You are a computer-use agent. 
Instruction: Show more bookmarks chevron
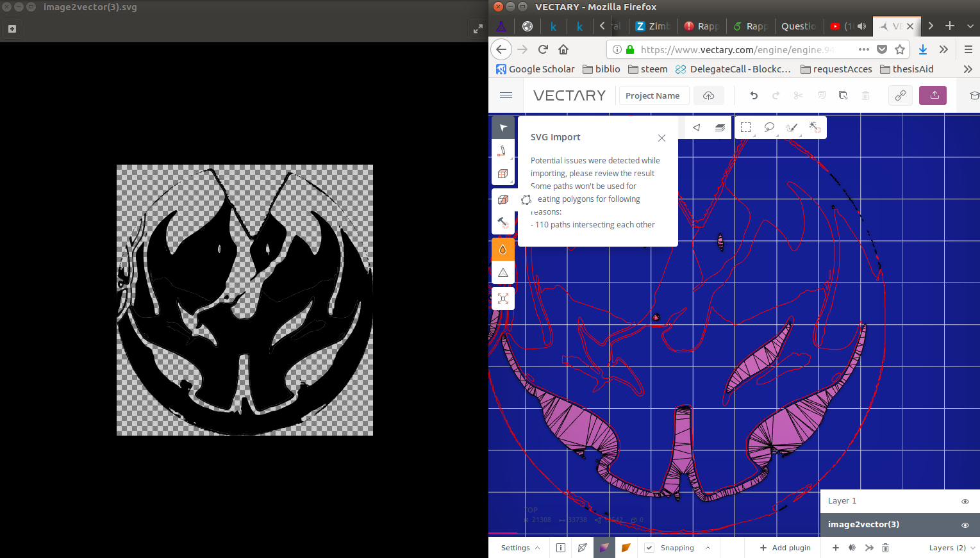[x=968, y=69]
